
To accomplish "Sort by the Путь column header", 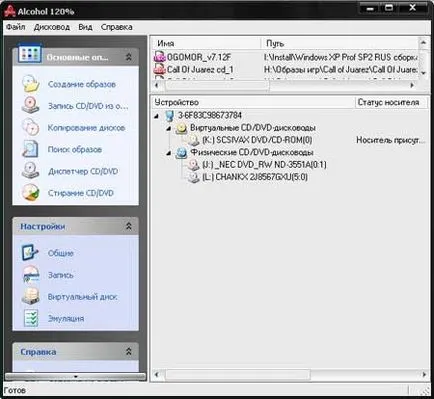I will 340,43.
